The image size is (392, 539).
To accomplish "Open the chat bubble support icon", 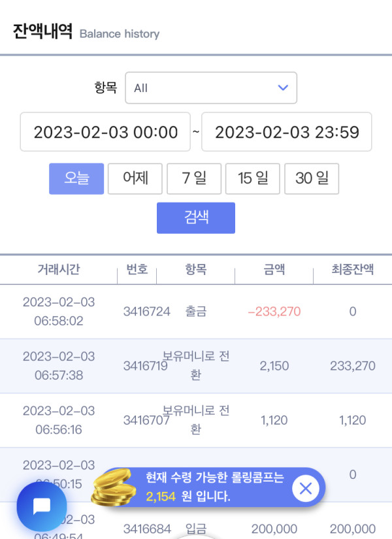I will point(42,506).
